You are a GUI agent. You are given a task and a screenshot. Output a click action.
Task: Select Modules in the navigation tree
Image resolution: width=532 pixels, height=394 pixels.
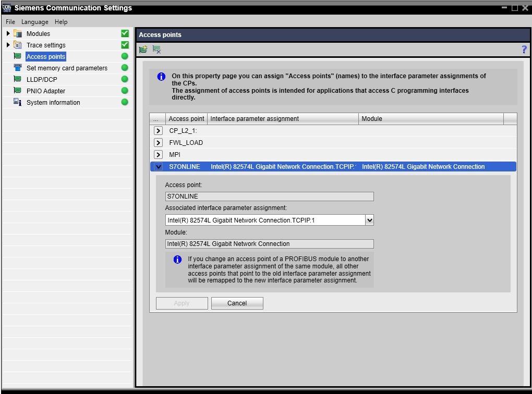click(39, 33)
